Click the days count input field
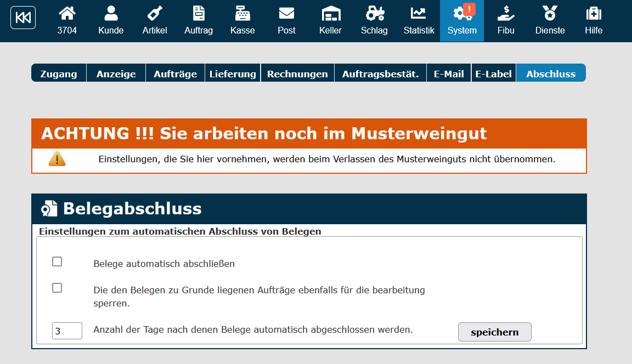632x364 pixels. pos(67,331)
